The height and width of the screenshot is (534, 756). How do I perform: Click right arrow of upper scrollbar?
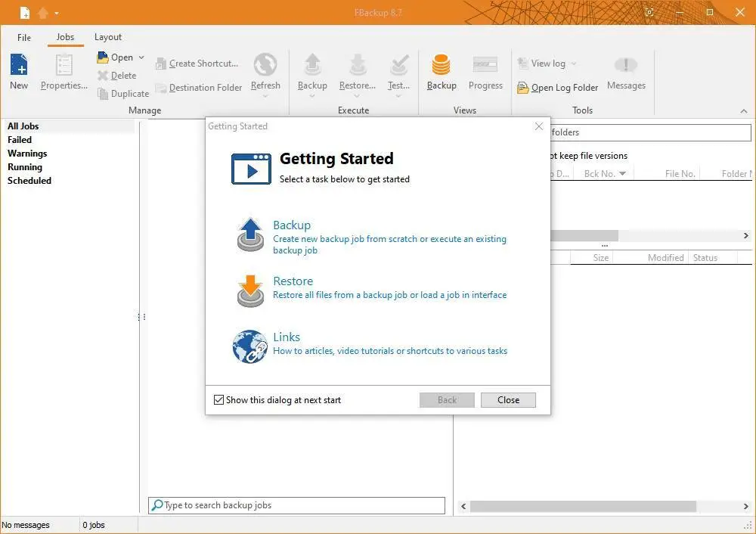(x=746, y=235)
